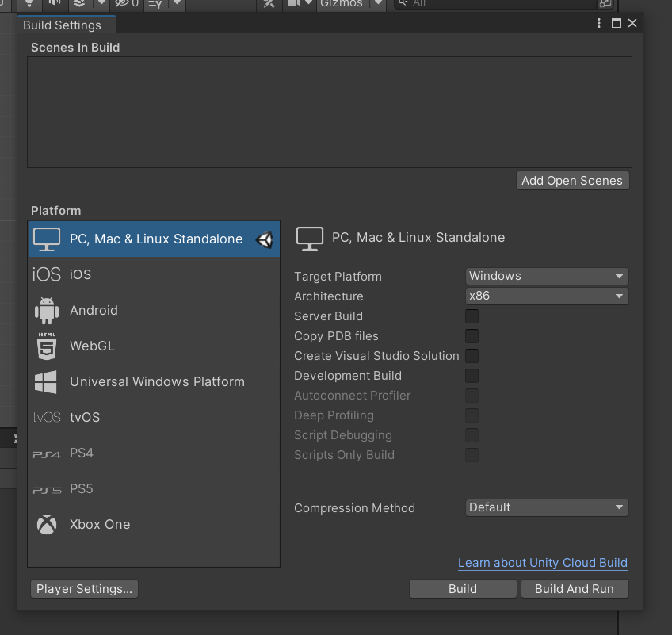672x635 pixels.
Task: Close the Build Settings window
Action: (x=632, y=23)
